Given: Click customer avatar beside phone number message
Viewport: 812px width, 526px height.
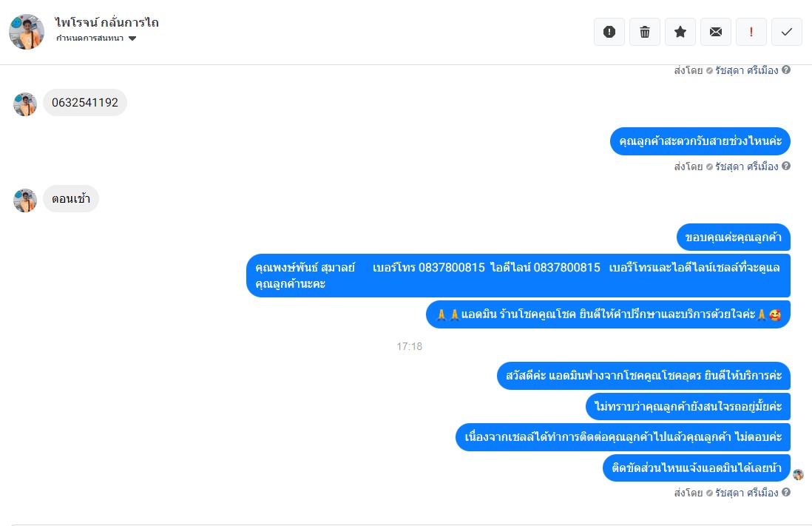Looking at the screenshot, I should (x=25, y=104).
